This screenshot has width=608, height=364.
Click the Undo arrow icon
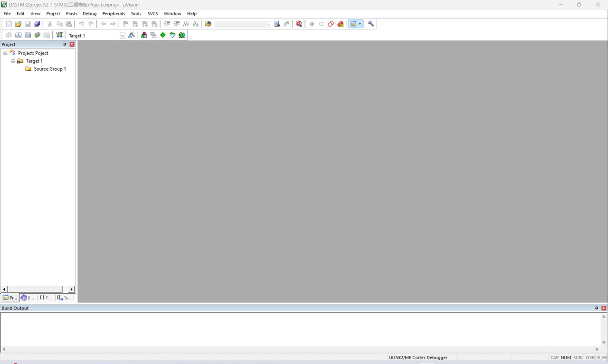[81, 24]
